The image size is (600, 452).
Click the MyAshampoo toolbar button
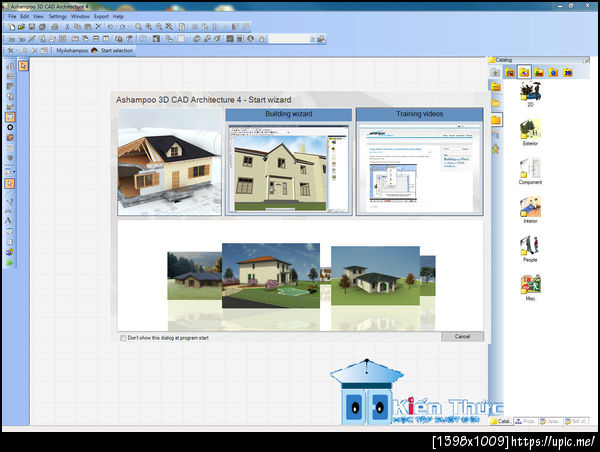coord(72,51)
